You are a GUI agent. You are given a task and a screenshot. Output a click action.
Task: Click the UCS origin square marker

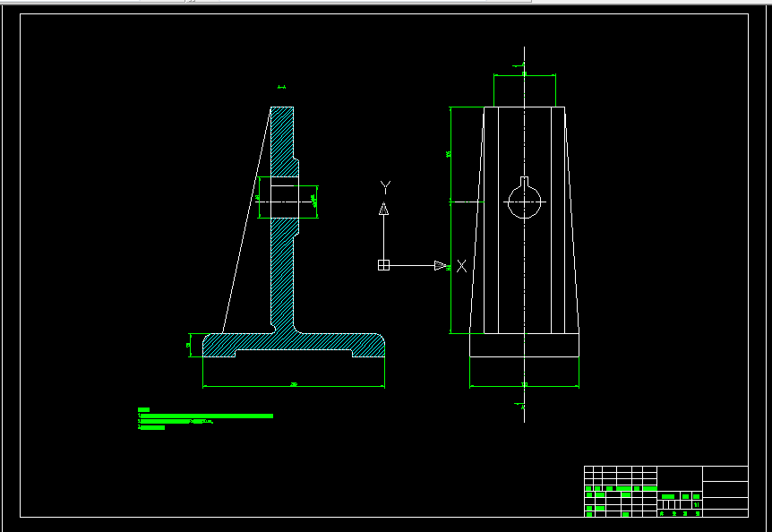pyautogui.click(x=383, y=265)
